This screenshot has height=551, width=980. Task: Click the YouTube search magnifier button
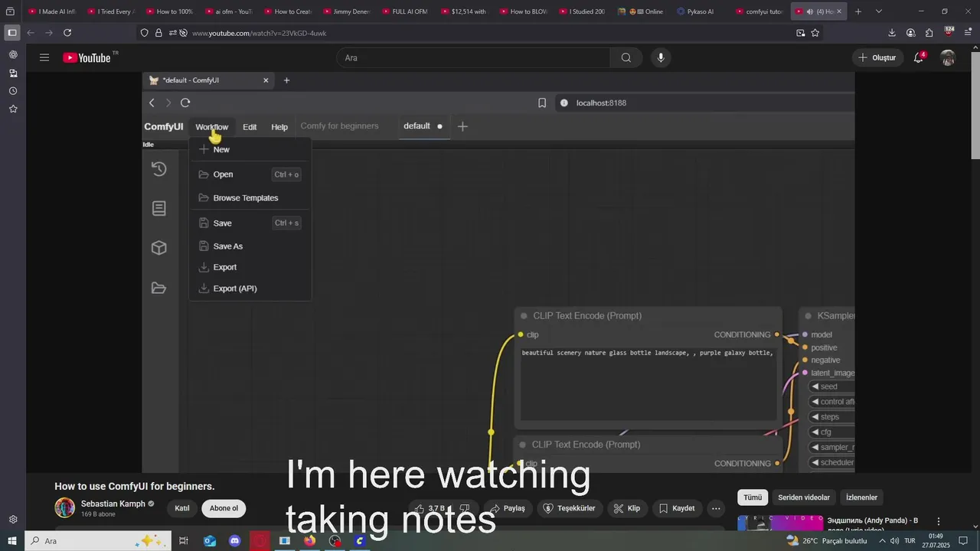click(x=626, y=57)
